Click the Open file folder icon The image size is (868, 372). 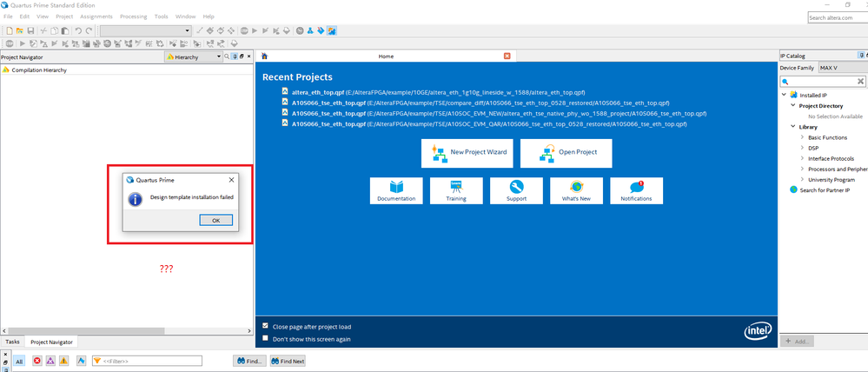pyautogui.click(x=19, y=31)
